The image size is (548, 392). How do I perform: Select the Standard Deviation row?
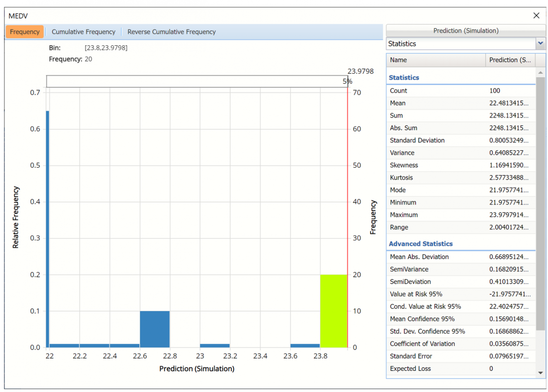460,140
